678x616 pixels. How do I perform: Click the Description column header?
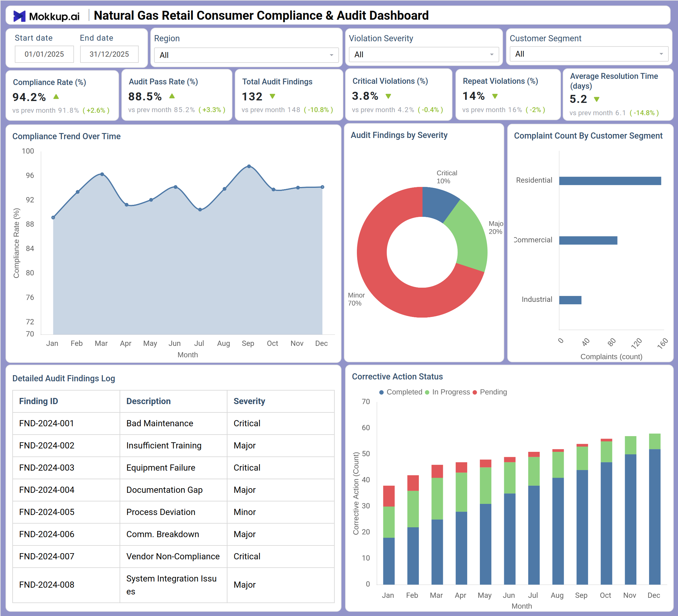tap(174, 401)
